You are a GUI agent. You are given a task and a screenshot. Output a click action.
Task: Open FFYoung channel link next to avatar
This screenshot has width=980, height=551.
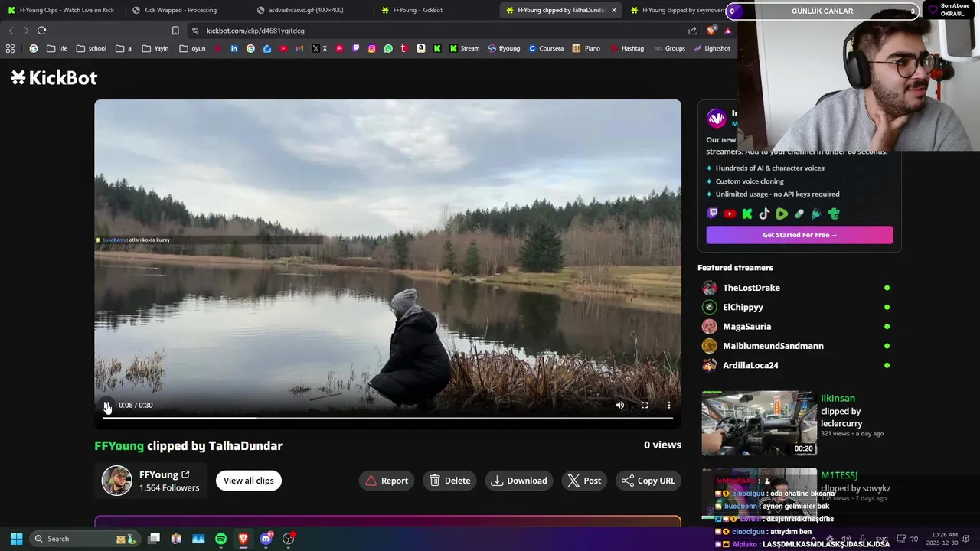[164, 474]
